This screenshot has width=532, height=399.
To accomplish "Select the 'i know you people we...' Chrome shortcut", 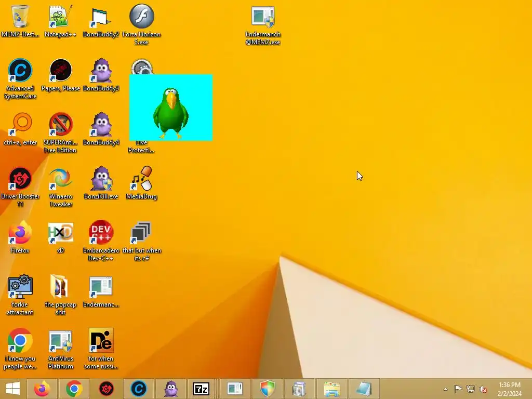I will click(20, 349).
